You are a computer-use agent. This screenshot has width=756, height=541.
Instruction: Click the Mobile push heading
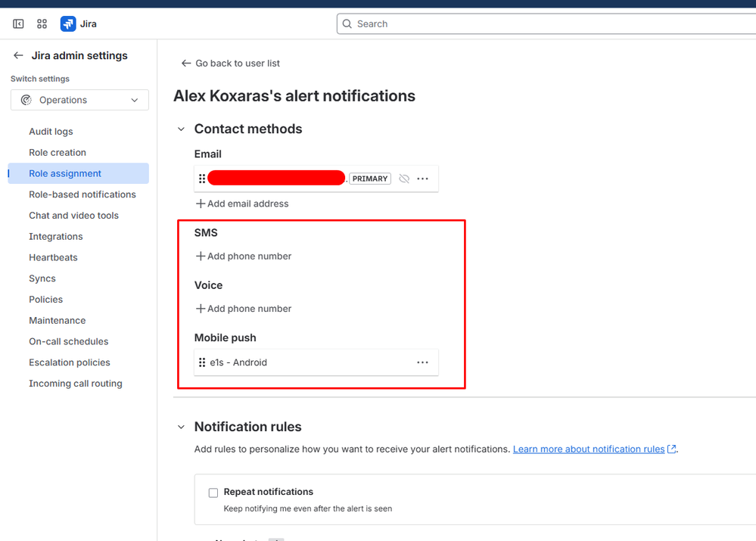click(226, 338)
